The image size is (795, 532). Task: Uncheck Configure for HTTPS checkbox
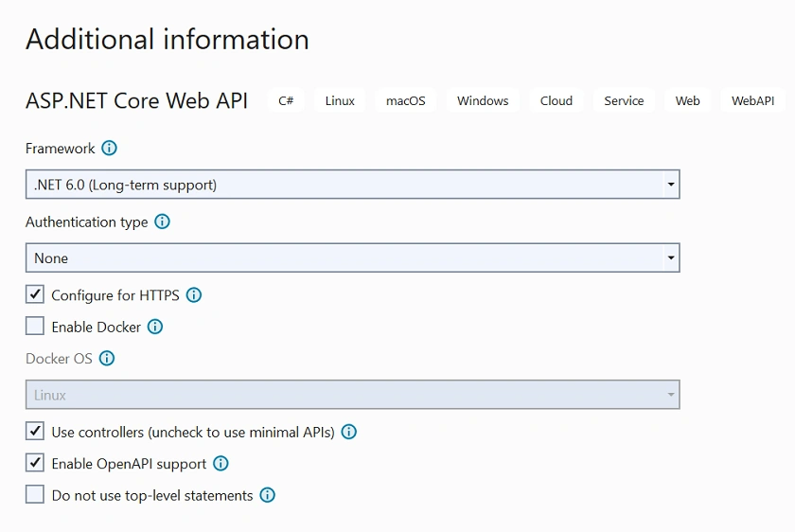point(35,294)
